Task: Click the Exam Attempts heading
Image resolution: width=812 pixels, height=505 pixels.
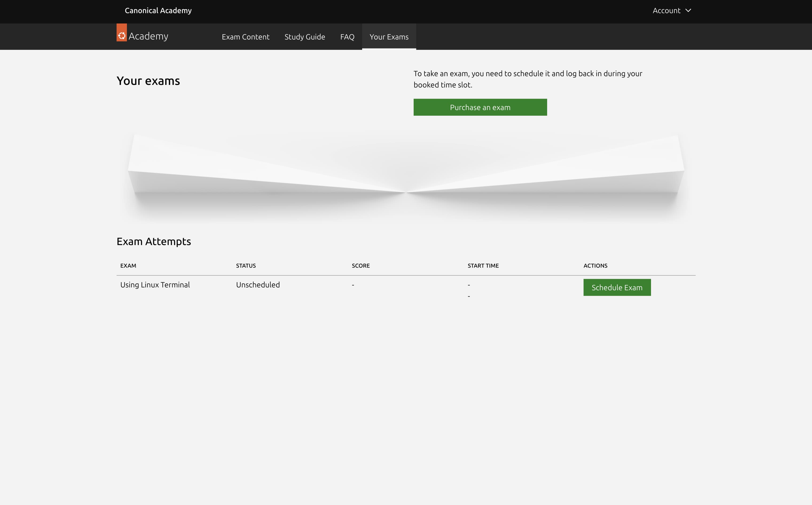Action: coord(153,242)
